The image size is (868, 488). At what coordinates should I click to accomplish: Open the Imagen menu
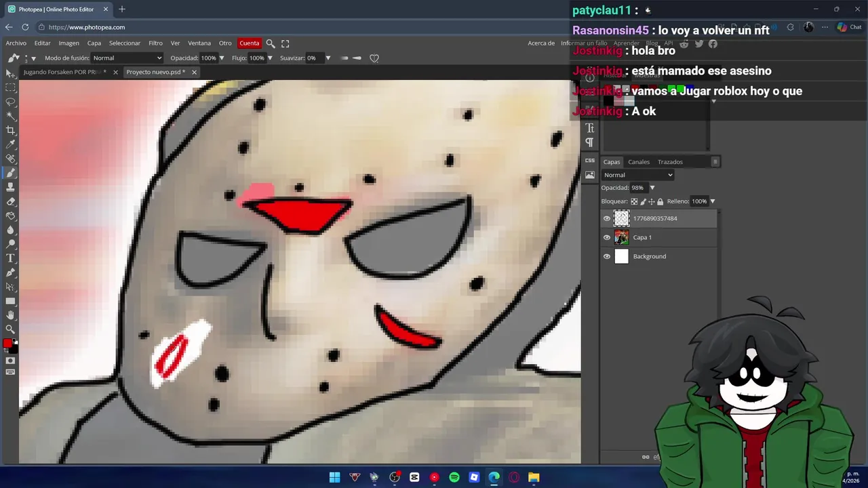click(68, 43)
